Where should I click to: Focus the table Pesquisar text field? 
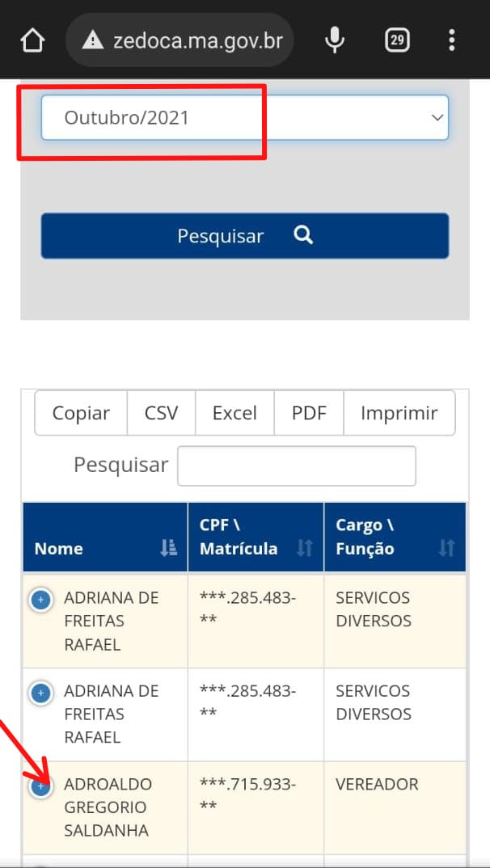[296, 466]
